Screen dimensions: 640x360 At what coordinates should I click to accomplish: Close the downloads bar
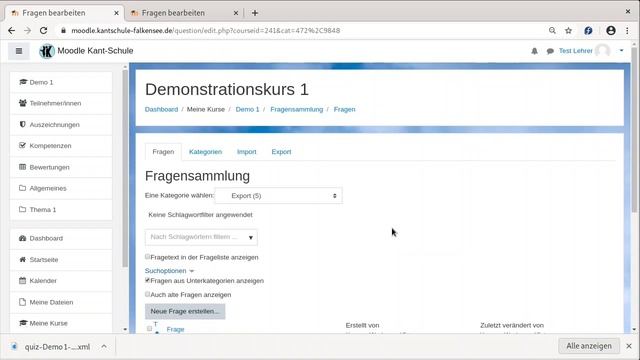pyautogui.click(x=629, y=346)
